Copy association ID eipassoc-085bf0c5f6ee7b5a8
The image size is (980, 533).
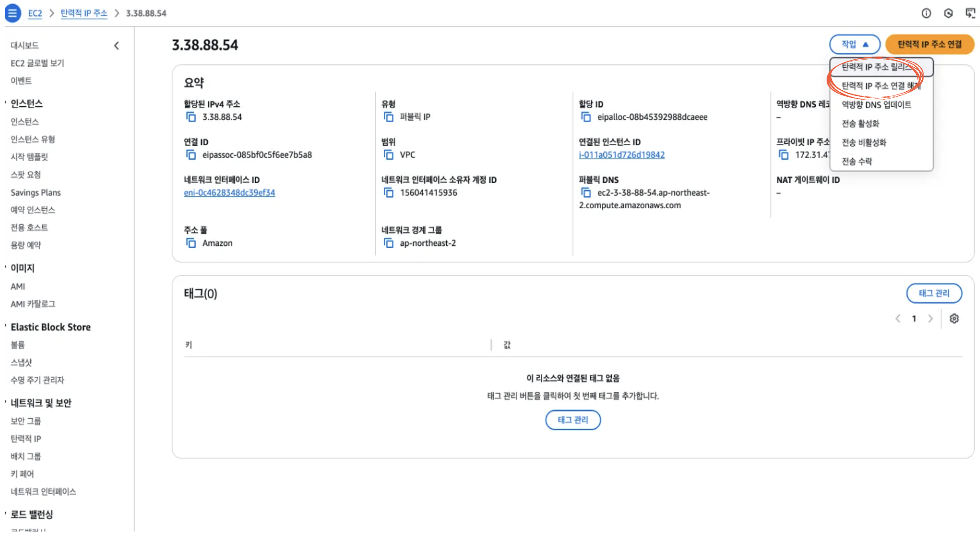point(190,155)
